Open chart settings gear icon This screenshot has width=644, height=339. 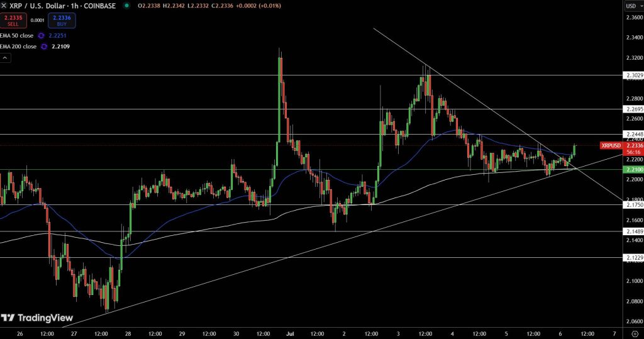635,334
